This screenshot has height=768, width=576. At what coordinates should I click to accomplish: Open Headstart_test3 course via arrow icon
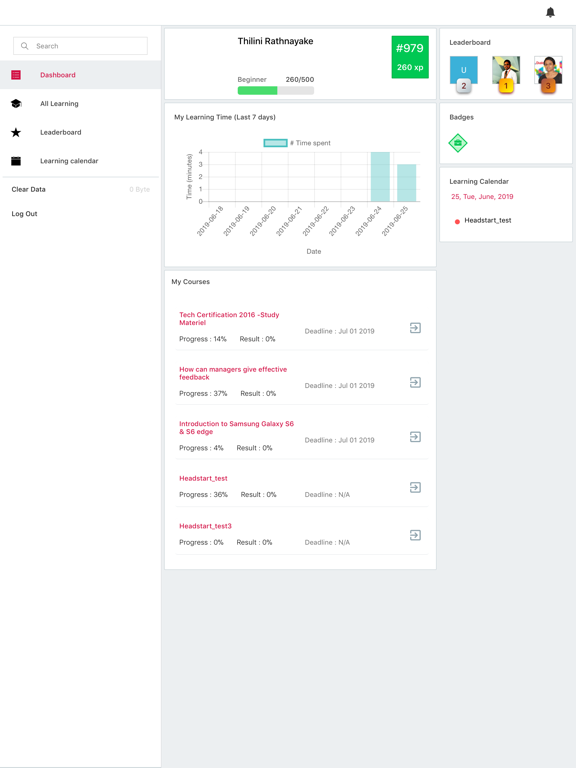click(415, 535)
